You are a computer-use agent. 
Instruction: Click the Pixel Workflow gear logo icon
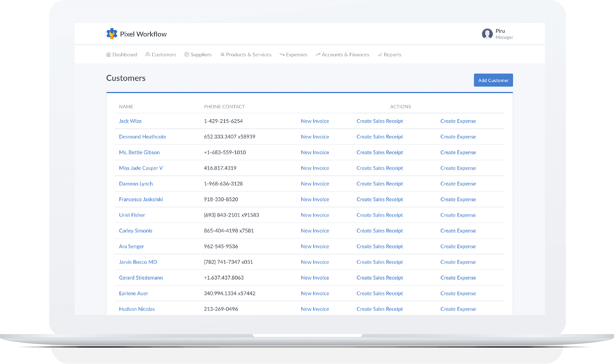(112, 34)
